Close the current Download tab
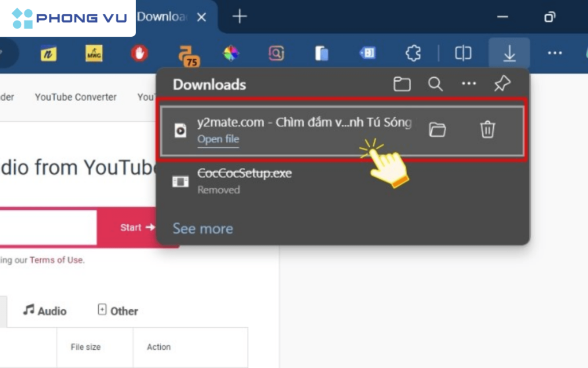This screenshot has width=588, height=368. [202, 17]
